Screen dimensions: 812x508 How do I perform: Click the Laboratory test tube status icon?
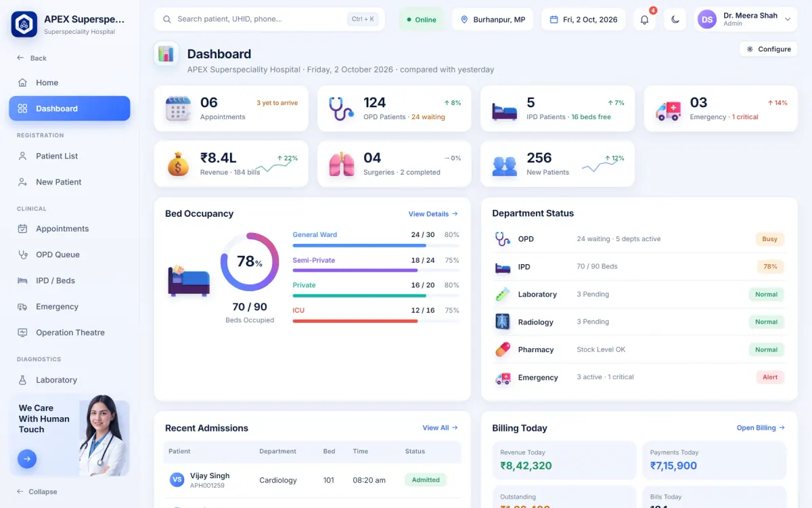(x=502, y=294)
